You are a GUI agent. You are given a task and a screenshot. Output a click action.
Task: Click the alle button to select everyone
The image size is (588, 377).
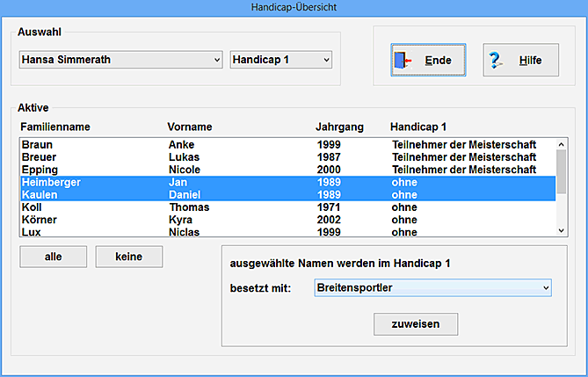(x=53, y=257)
